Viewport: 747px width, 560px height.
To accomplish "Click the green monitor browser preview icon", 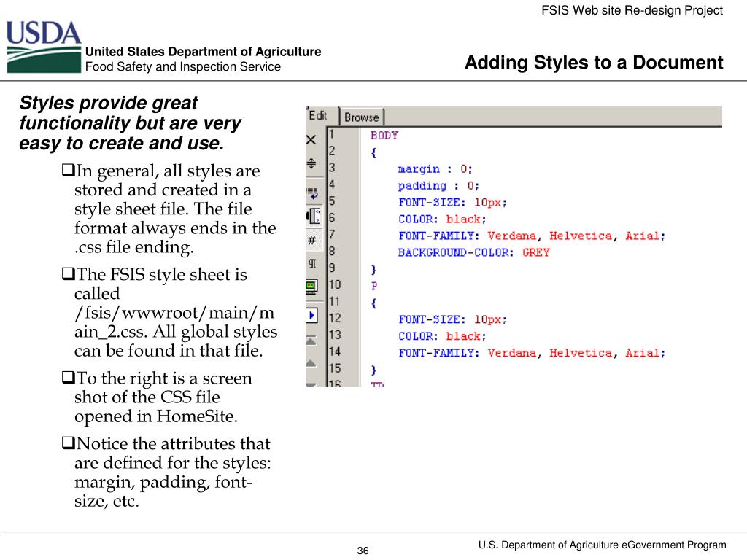I will coord(311,287).
